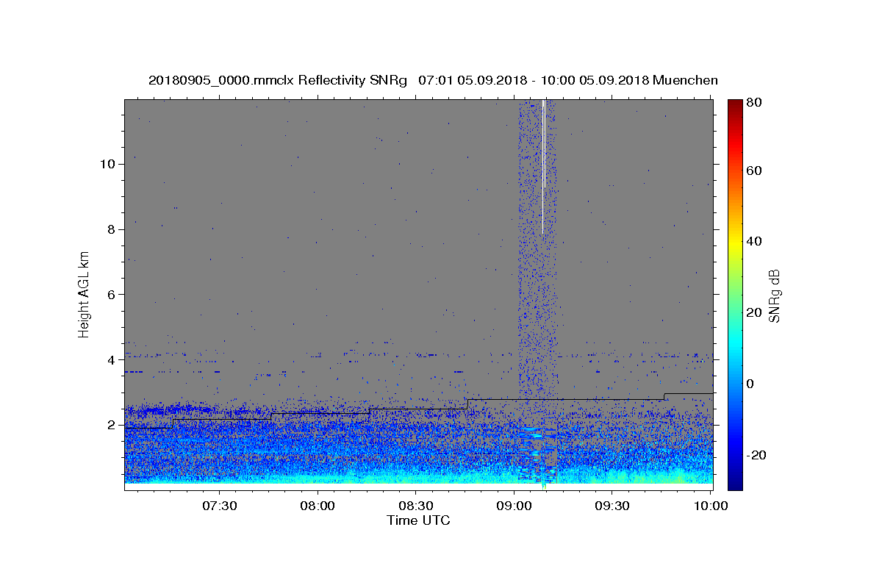Click the height tick label 10
882x588 pixels.
point(107,163)
